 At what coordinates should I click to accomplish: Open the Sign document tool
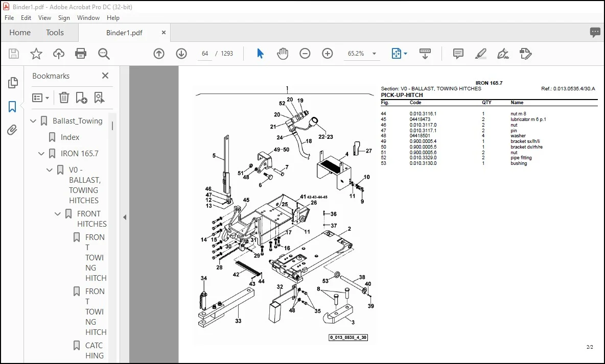[503, 54]
